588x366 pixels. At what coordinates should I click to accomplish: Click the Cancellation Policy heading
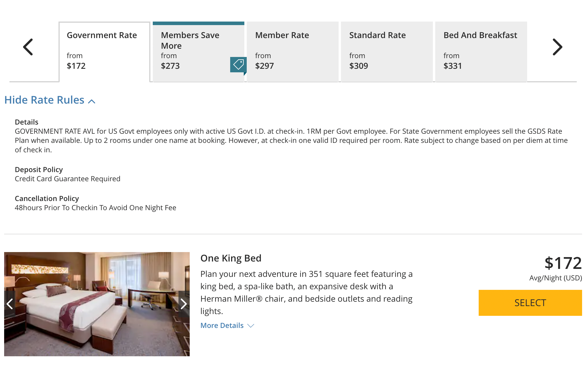click(x=47, y=198)
